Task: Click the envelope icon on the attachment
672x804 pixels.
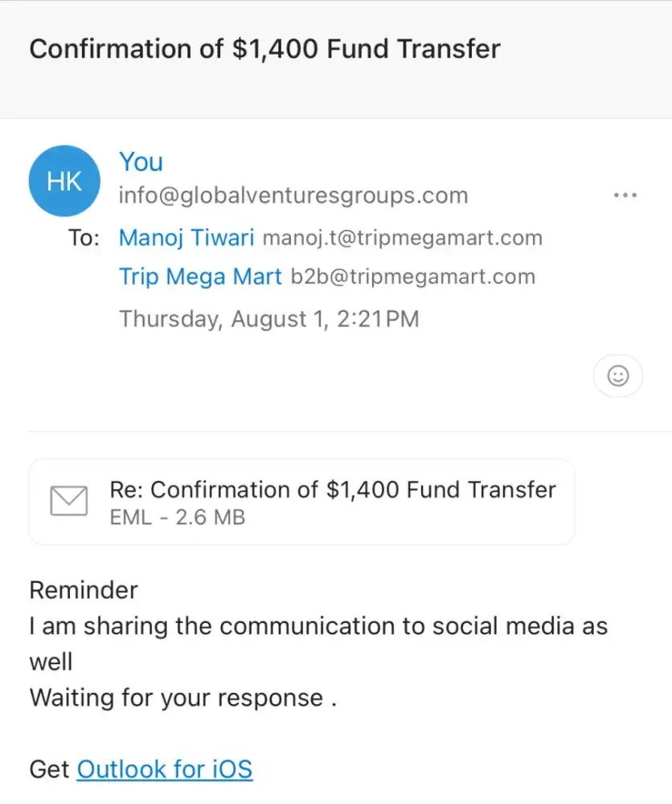Action: [68, 502]
